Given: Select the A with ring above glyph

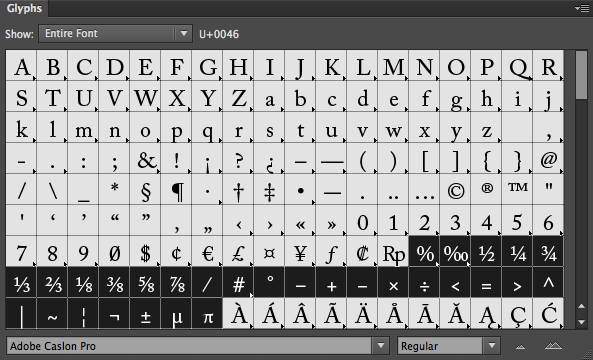Looking at the screenshot, I should point(394,313).
